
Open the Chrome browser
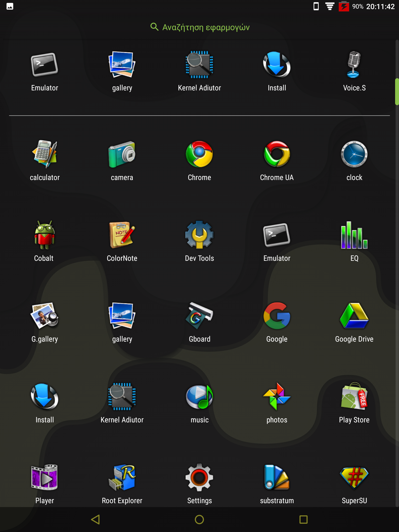199,161
